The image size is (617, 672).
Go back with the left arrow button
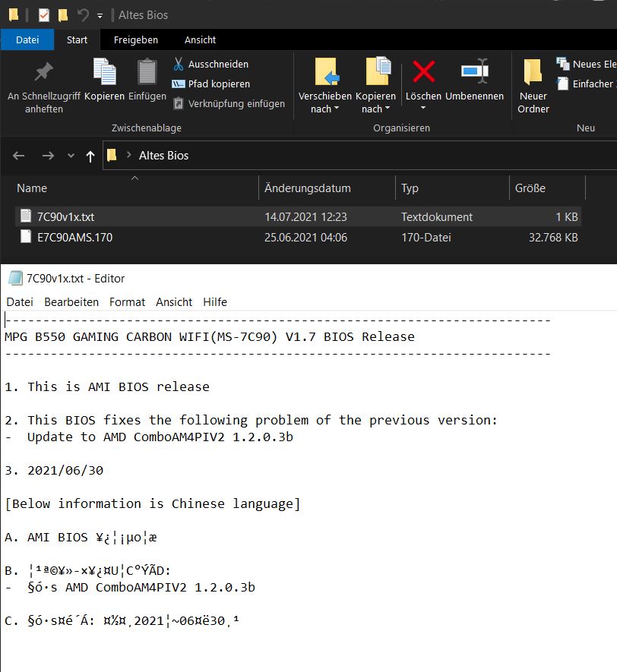point(18,156)
